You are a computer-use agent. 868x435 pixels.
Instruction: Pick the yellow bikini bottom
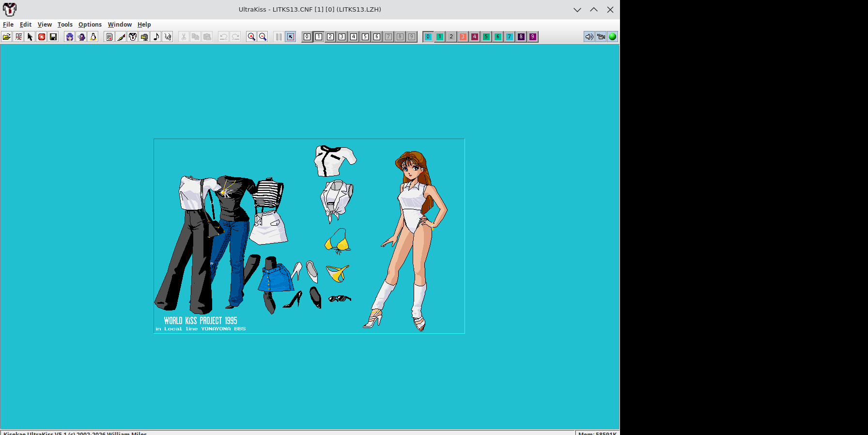click(338, 273)
